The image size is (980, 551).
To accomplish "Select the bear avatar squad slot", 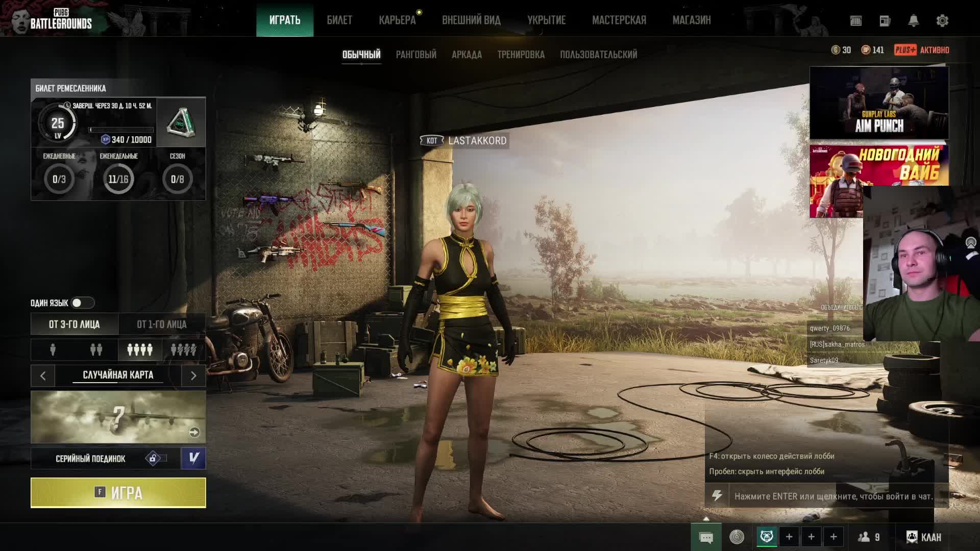I will click(767, 537).
